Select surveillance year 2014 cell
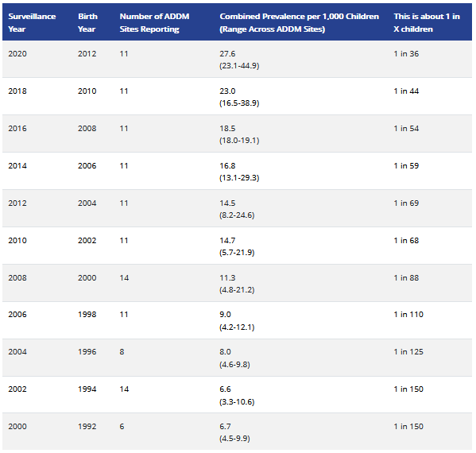476x453 pixels. (17, 166)
